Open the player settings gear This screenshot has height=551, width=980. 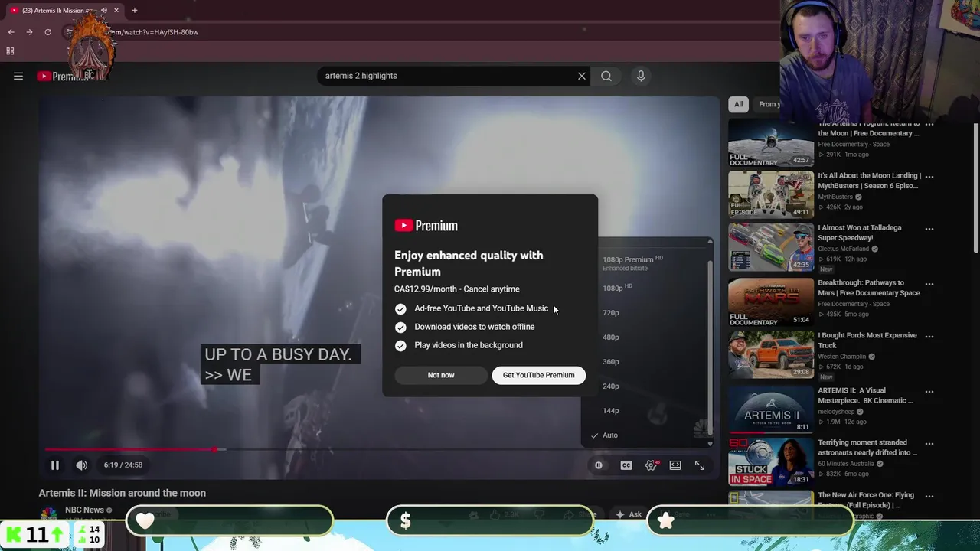[x=651, y=465]
